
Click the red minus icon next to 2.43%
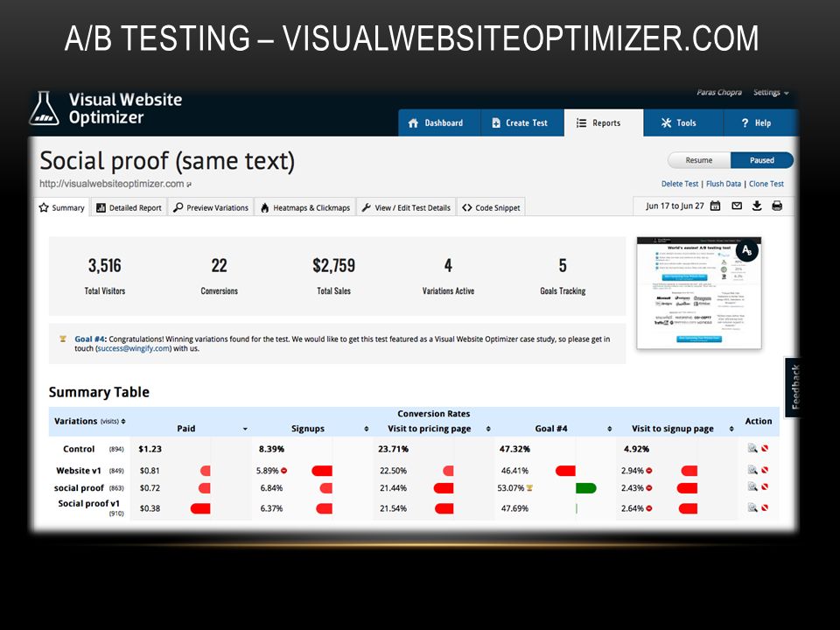pyautogui.click(x=648, y=488)
